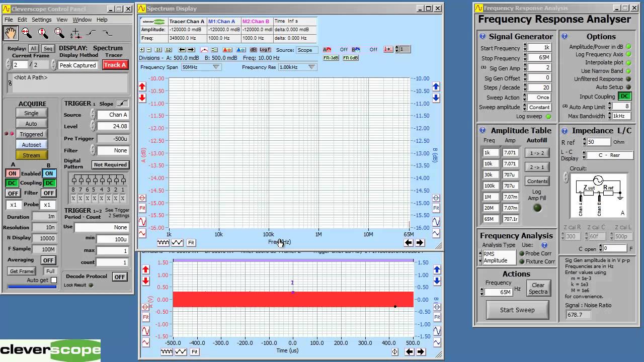The width and height of the screenshot is (644, 362).
Task: Click Fit button beside spectrum A axis
Action: pyautogui.click(x=142, y=208)
